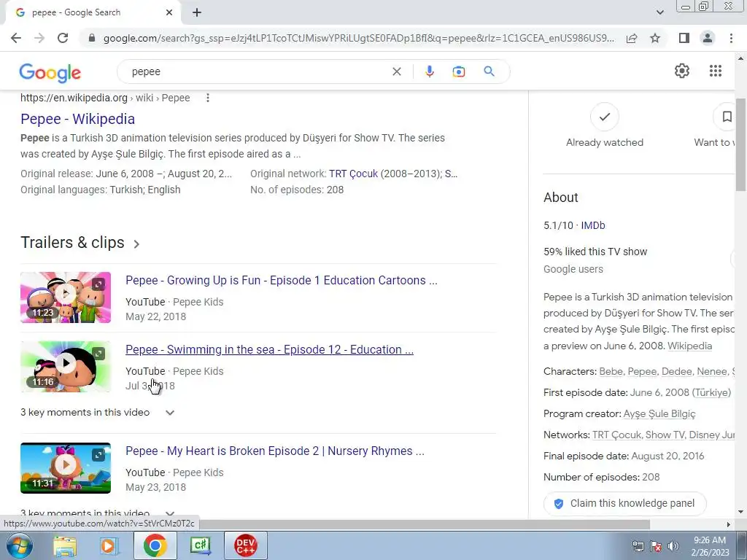Open the Show TV network link
This screenshot has width=747, height=560.
point(665,435)
